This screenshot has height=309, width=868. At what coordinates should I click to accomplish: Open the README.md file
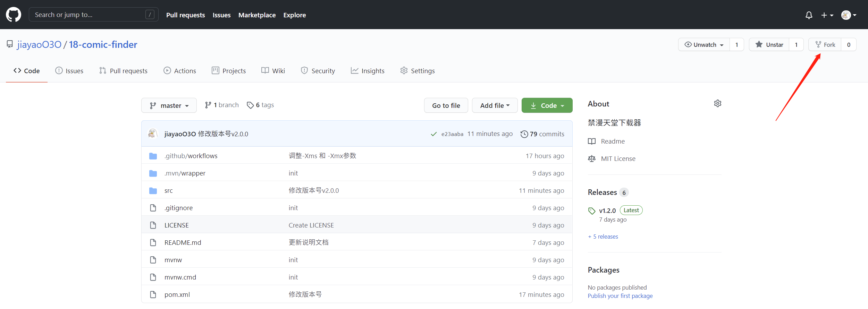tap(183, 242)
